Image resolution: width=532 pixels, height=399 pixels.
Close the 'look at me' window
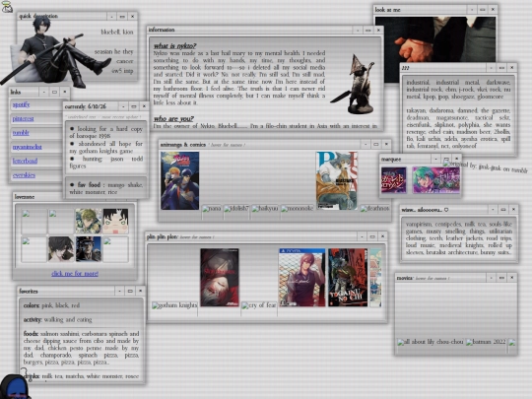tap(493, 10)
